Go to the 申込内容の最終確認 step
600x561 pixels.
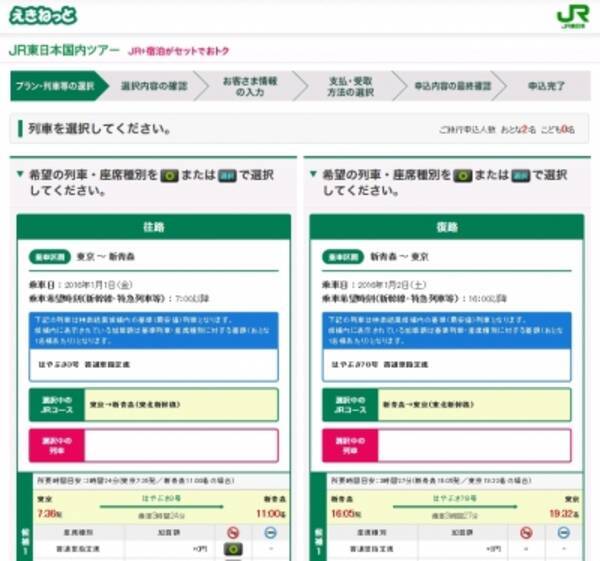(453, 86)
